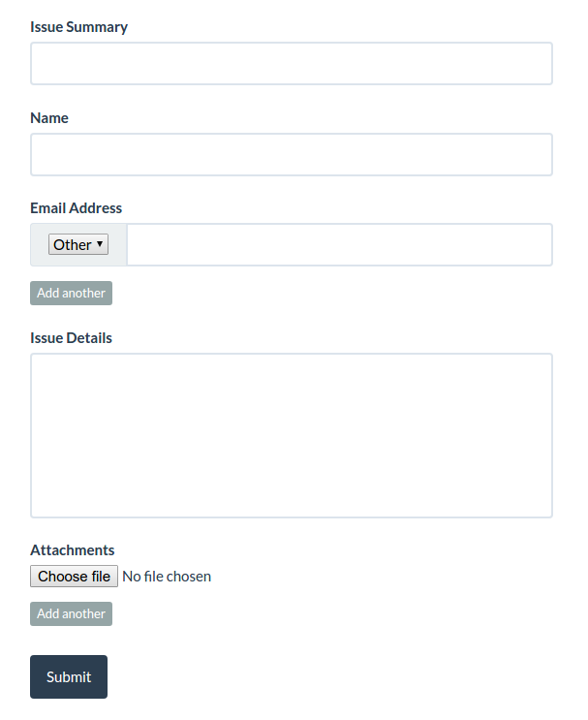This screenshot has width=588, height=720.
Task: Open the email type dropdown showing Other
Action: point(78,244)
